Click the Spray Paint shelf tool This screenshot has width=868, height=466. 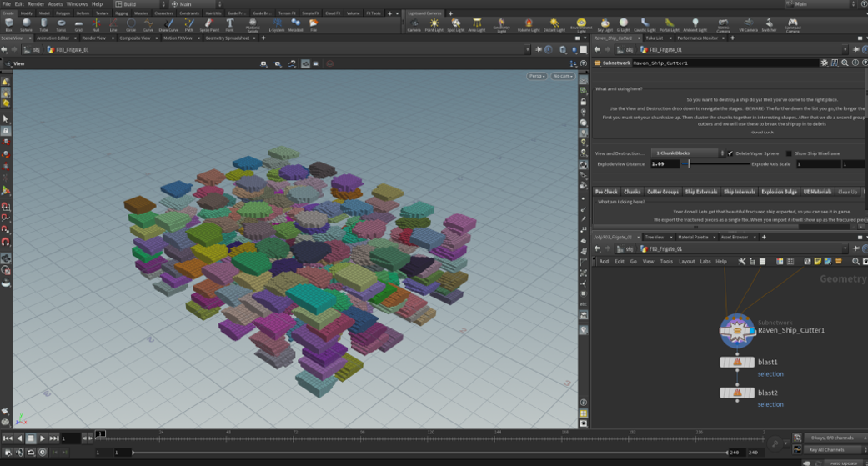[x=209, y=24]
